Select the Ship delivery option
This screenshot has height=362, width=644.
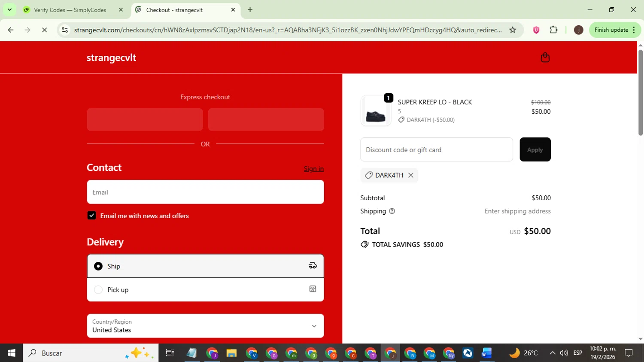(x=205, y=266)
